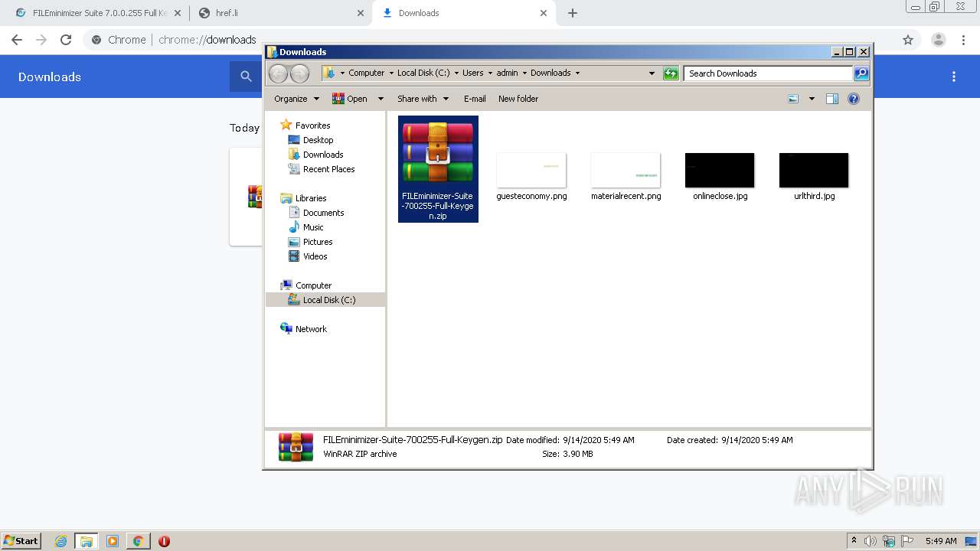Screen dimensions: 980x551
Task: Open the Music library
Action: 313,227
